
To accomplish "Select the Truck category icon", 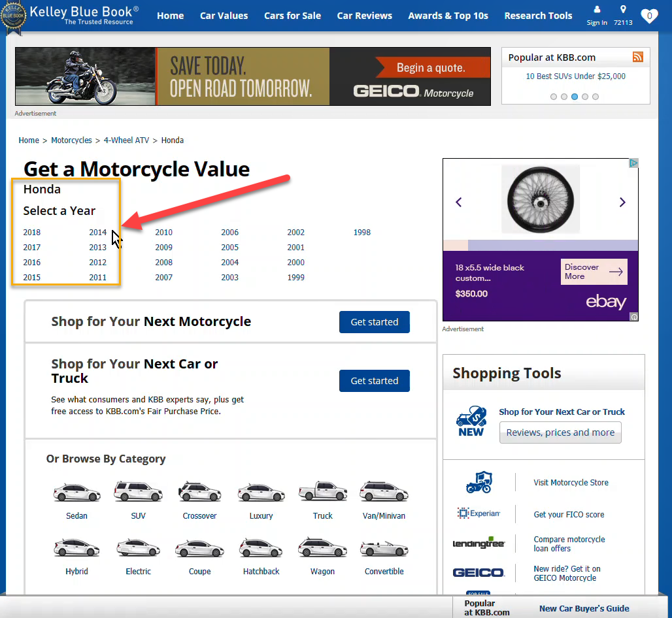I will 323,491.
